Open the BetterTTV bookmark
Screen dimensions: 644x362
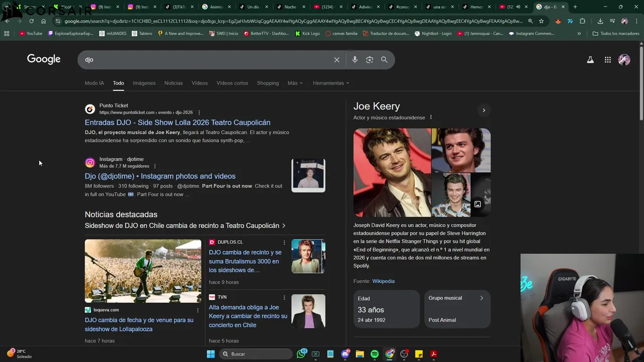(266, 34)
